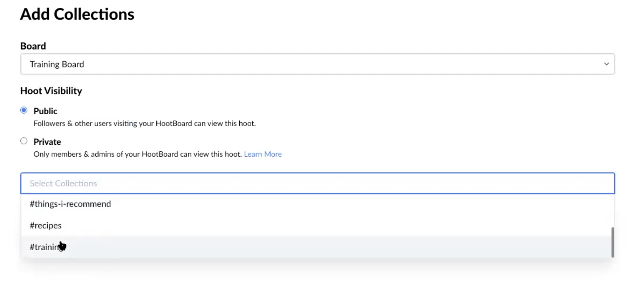Click the bold Private label text
Image resolution: width=644 pixels, height=288 pixels.
pos(47,142)
